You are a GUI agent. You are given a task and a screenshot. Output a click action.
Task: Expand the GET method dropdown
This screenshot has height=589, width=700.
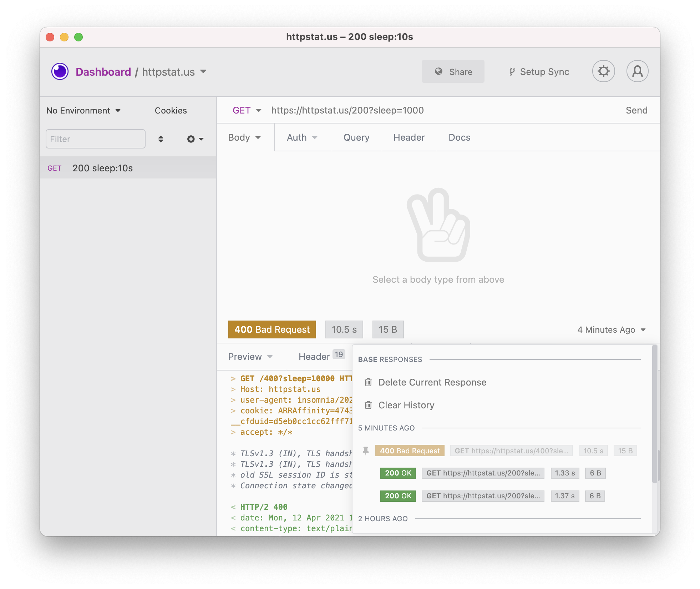click(247, 110)
